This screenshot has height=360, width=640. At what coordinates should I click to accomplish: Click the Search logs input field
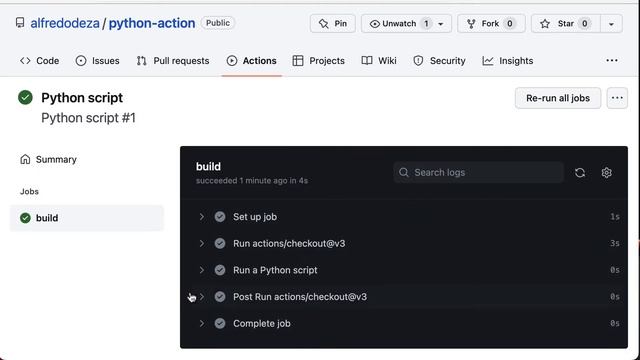(479, 172)
